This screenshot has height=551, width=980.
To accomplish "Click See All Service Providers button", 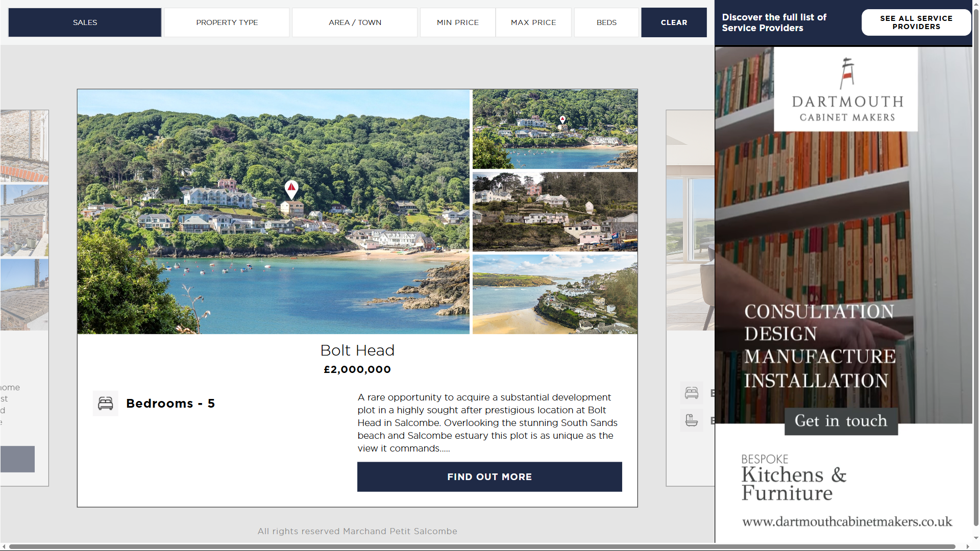I will [916, 22].
